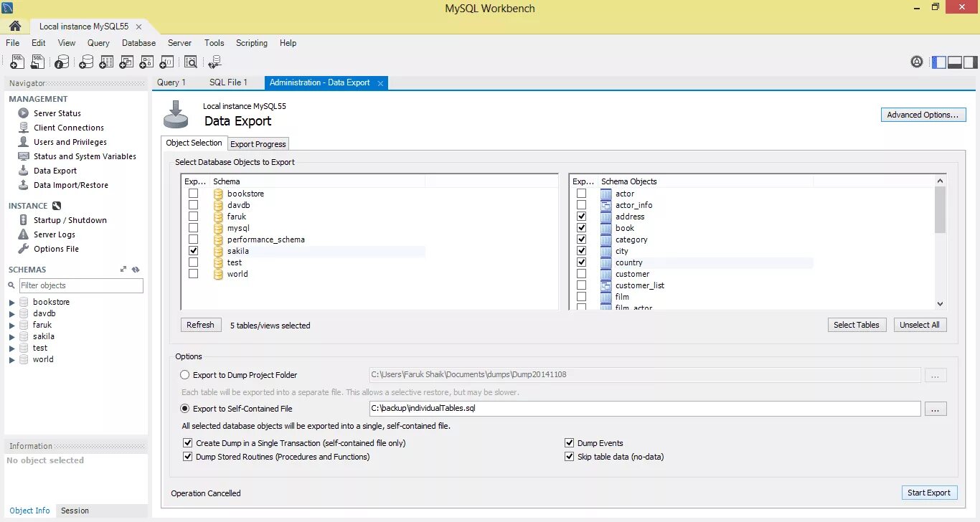Viewport: 980px width, 522px height.
Task: Create a new function toolbar icon
Action: point(166,62)
